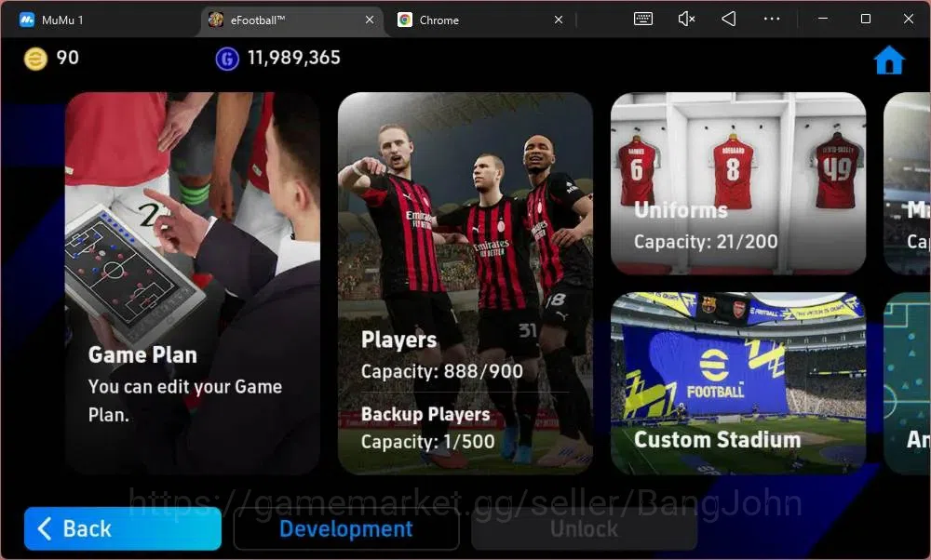
Task: Go to the eFootball home screen icon
Action: pyautogui.click(x=889, y=60)
